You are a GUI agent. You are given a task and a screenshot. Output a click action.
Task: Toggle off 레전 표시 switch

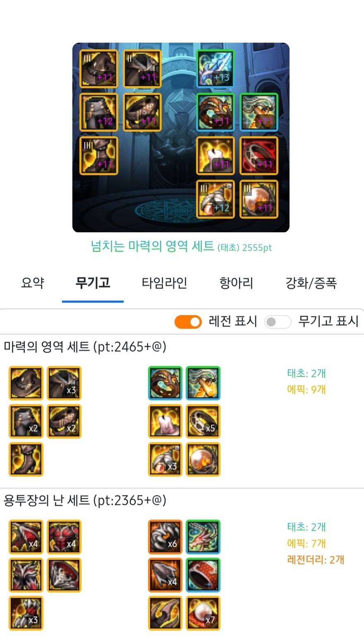point(188,322)
